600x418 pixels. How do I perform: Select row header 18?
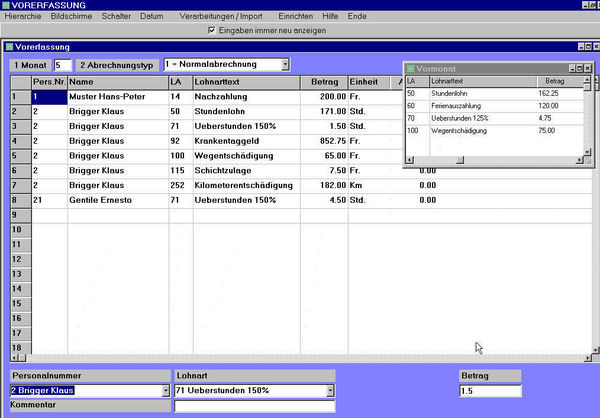tap(21, 348)
